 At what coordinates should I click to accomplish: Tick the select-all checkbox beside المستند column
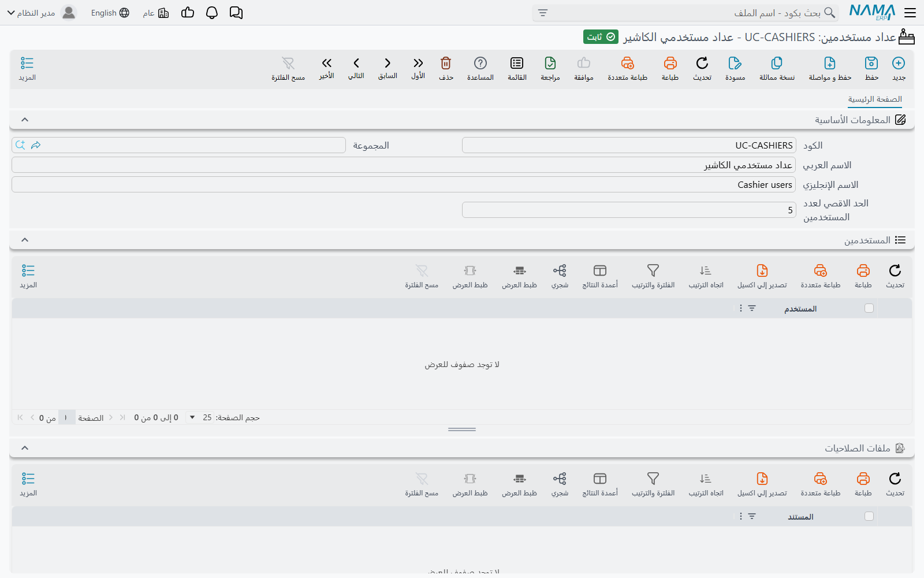click(869, 516)
